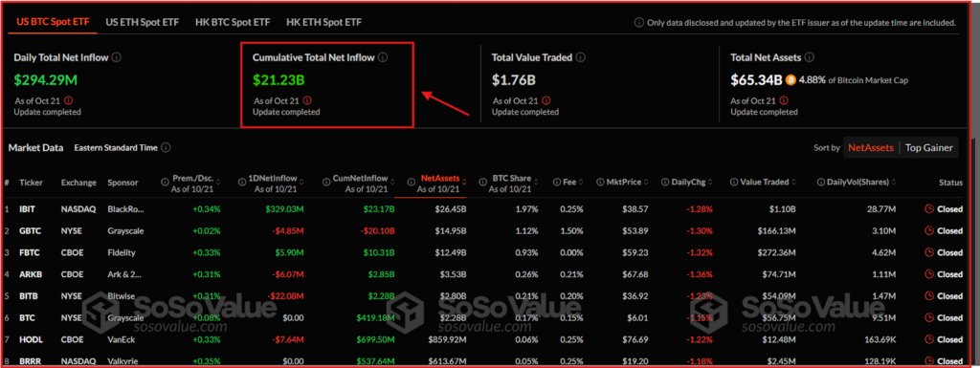Open the HK BTC Spot ETF tab
The width and height of the screenshot is (980, 368).
click(x=233, y=22)
